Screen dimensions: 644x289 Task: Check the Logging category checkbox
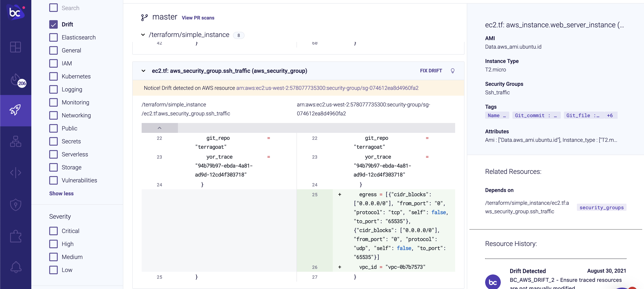pos(53,90)
